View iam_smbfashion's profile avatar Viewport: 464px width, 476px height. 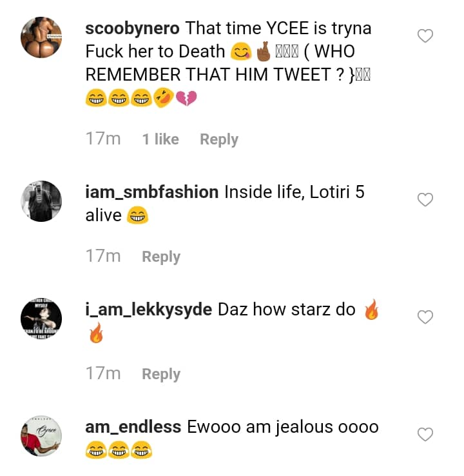click(x=42, y=201)
